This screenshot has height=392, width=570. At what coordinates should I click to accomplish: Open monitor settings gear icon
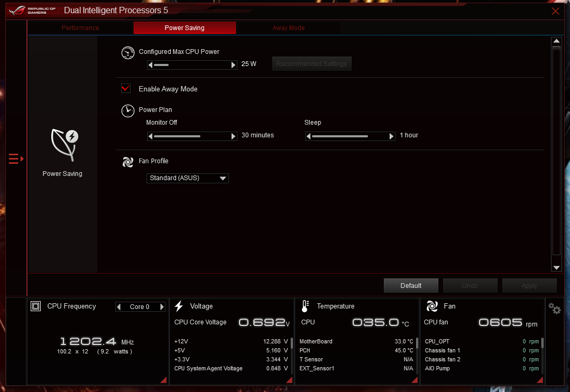[x=555, y=309]
